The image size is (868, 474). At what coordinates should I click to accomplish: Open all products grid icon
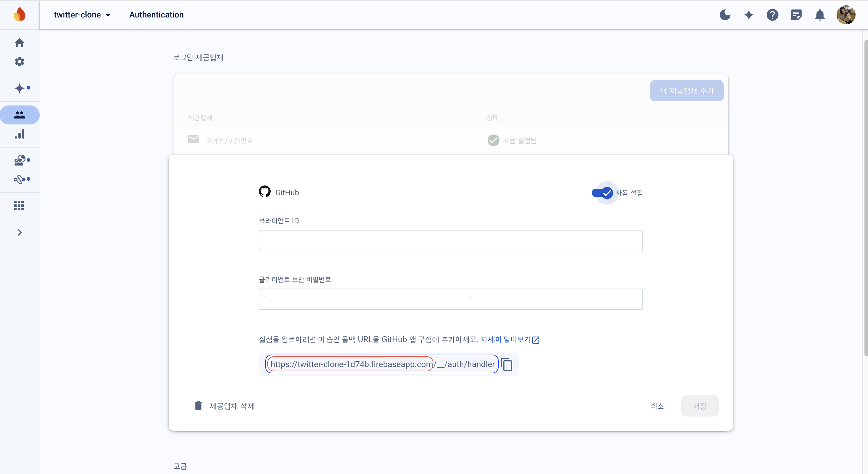[19, 205]
